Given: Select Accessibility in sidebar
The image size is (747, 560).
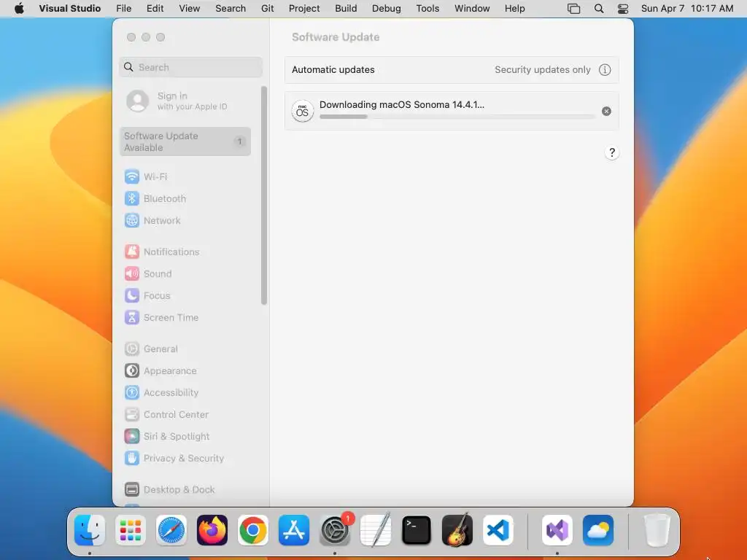Looking at the screenshot, I should click(161, 393).
